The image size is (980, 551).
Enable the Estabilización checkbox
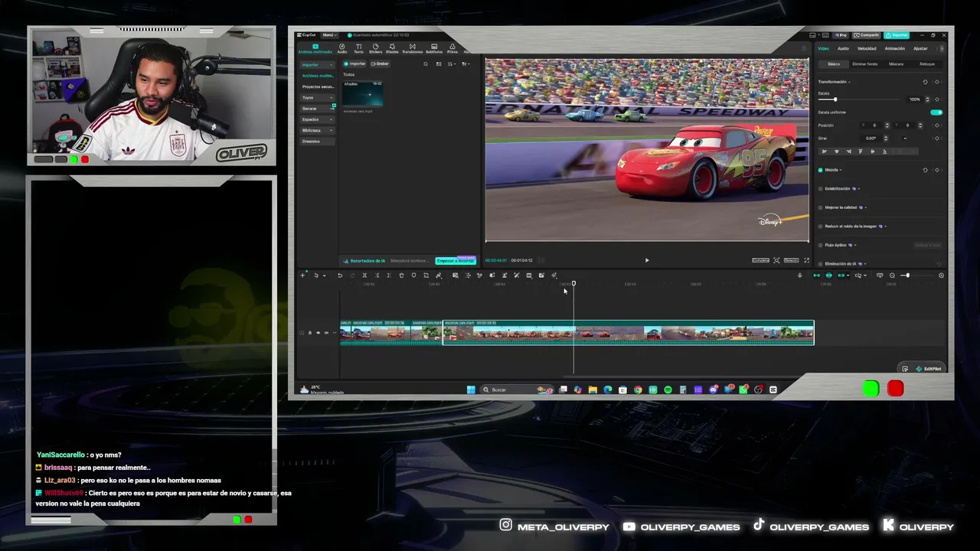tap(821, 188)
